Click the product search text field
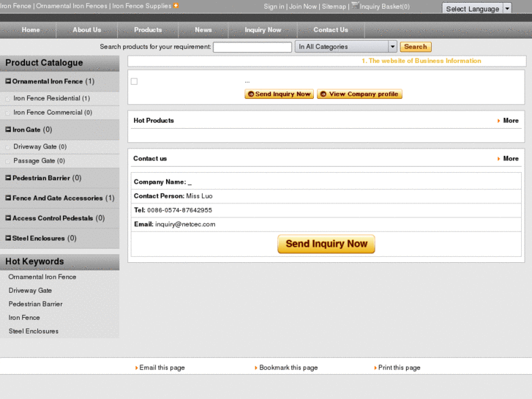The height and width of the screenshot is (399, 532). tap(252, 47)
